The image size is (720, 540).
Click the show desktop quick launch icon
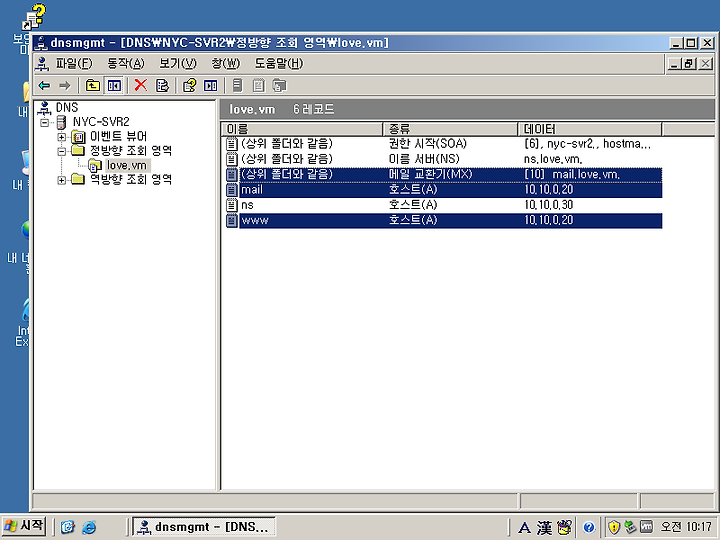coord(68,527)
